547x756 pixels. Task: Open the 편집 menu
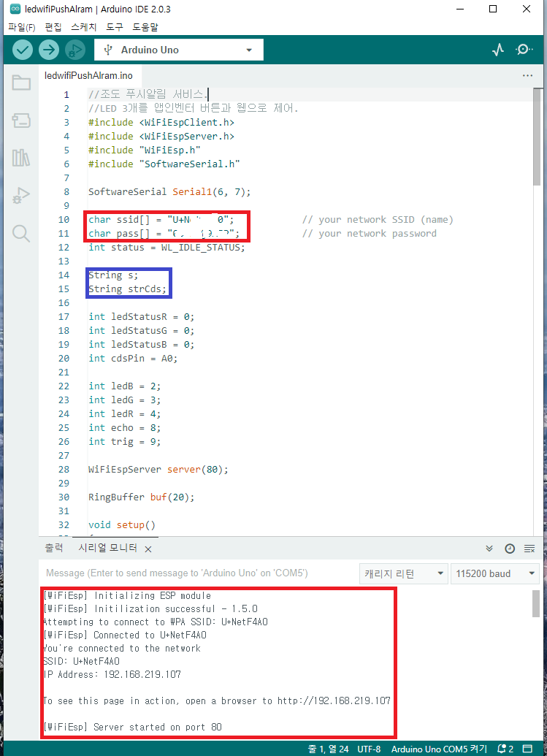(53, 27)
